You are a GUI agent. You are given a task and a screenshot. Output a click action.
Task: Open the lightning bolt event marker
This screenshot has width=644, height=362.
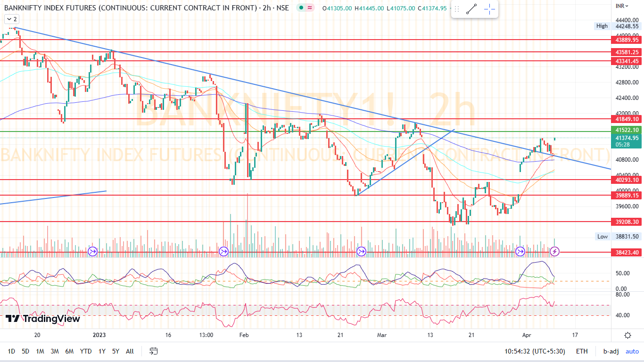pyautogui.click(x=555, y=252)
